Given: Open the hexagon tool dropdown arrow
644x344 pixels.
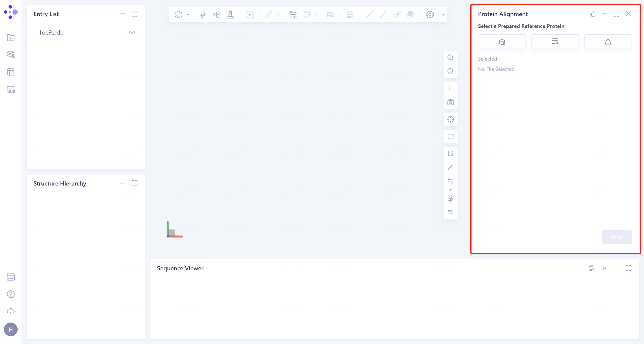Looking at the screenshot, I should 188,14.
